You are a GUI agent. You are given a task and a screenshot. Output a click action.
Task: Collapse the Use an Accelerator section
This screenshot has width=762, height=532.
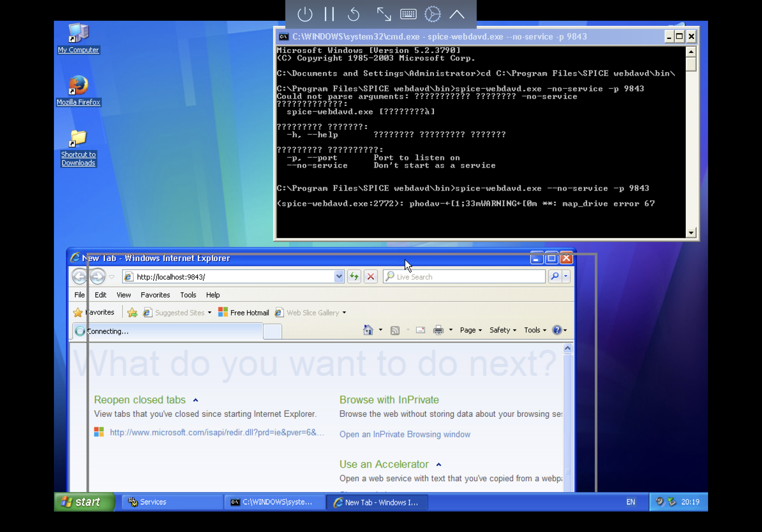coord(439,465)
